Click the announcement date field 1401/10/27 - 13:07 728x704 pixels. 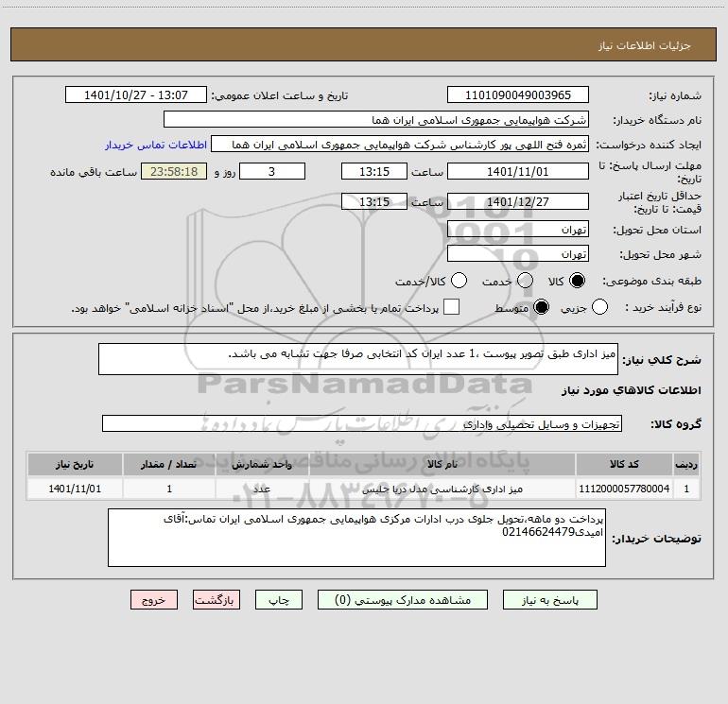(136, 94)
